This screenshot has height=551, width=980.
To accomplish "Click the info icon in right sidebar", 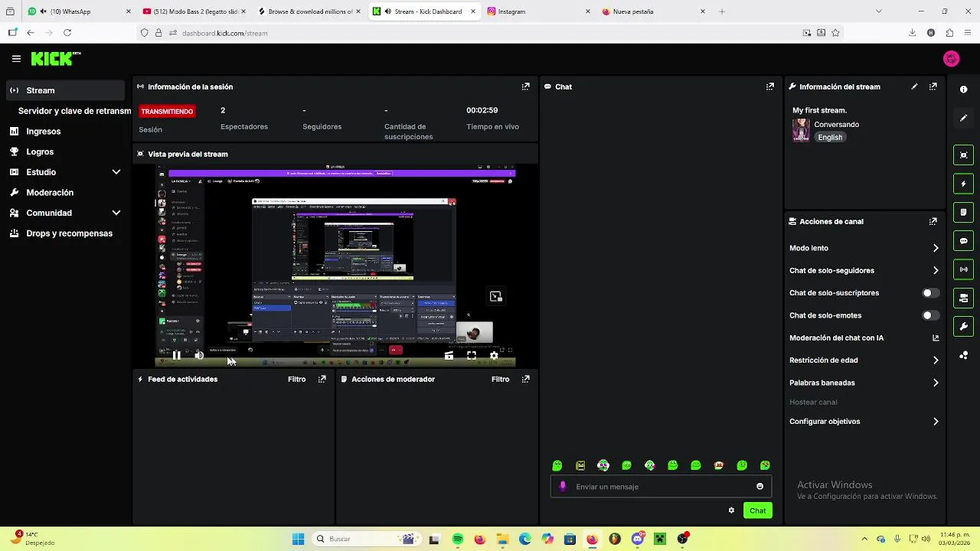I will [x=963, y=90].
